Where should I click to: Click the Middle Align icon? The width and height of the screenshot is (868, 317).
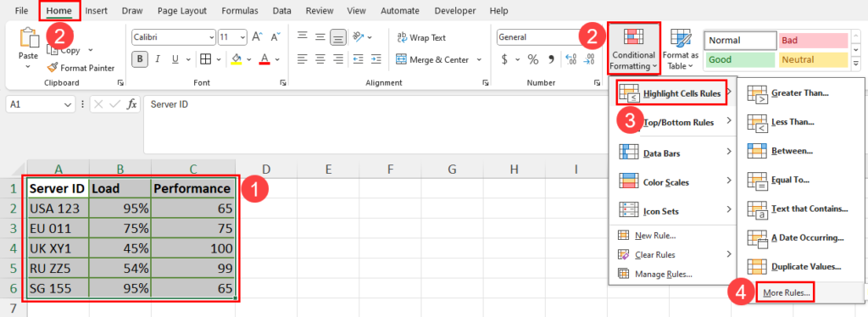coord(320,37)
